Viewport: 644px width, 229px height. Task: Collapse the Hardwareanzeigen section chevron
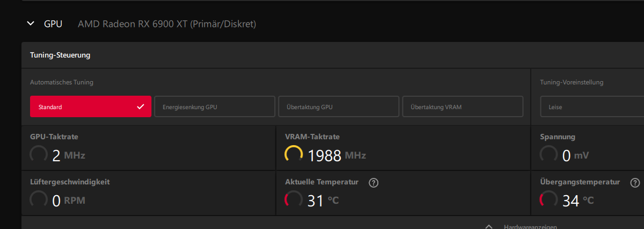tap(488, 226)
